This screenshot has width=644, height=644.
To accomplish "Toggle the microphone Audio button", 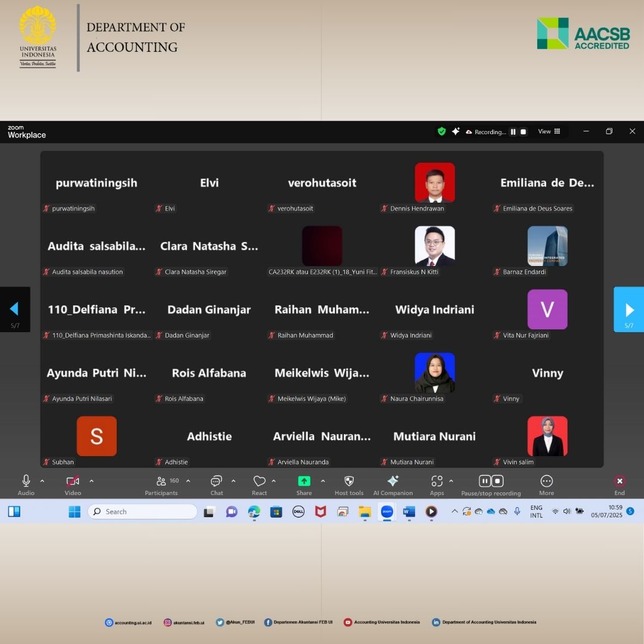I will (26, 481).
